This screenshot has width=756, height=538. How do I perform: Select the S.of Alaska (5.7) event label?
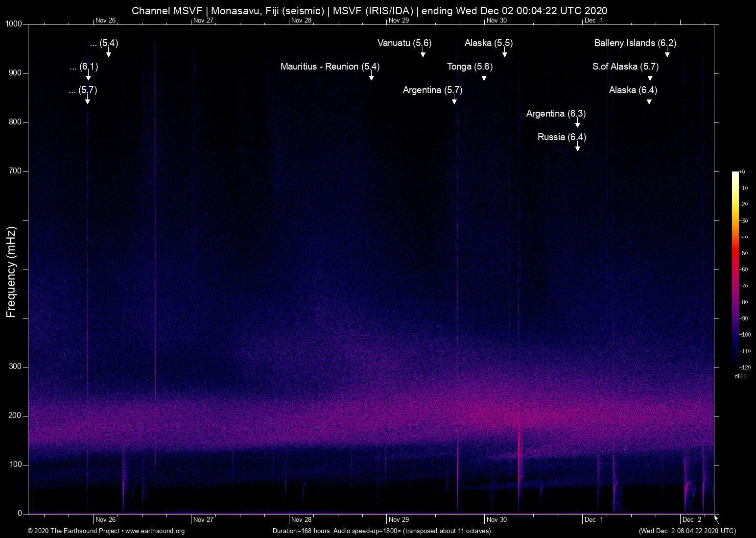625,67
